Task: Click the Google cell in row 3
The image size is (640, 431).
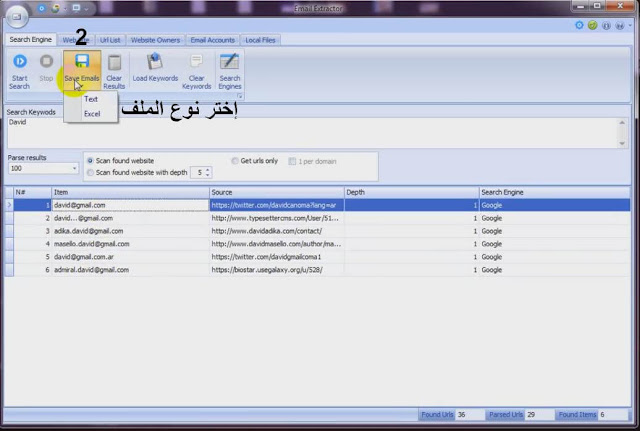Action: [x=555, y=231]
